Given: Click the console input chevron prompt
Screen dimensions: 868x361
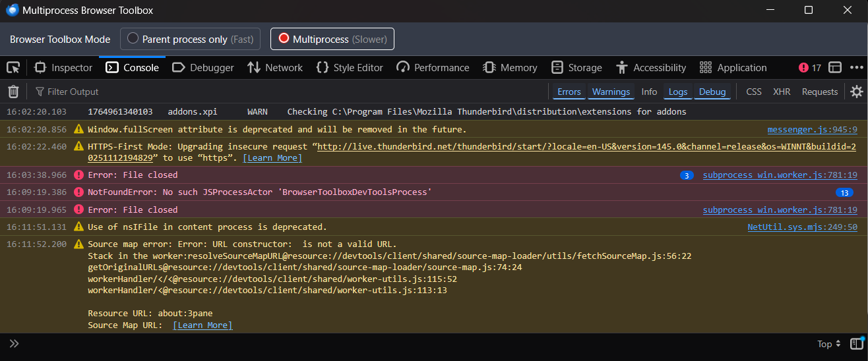Looking at the screenshot, I should 14,343.
